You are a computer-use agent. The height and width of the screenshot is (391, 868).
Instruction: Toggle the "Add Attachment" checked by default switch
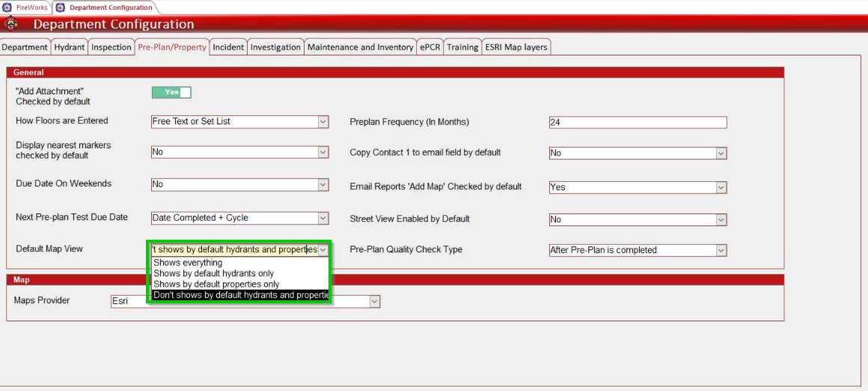(x=171, y=92)
